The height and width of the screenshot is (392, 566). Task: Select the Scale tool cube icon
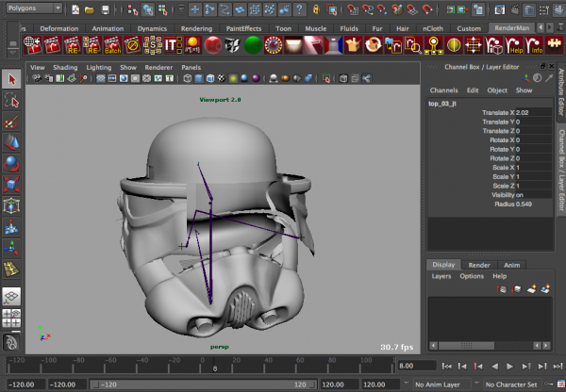coord(11,185)
